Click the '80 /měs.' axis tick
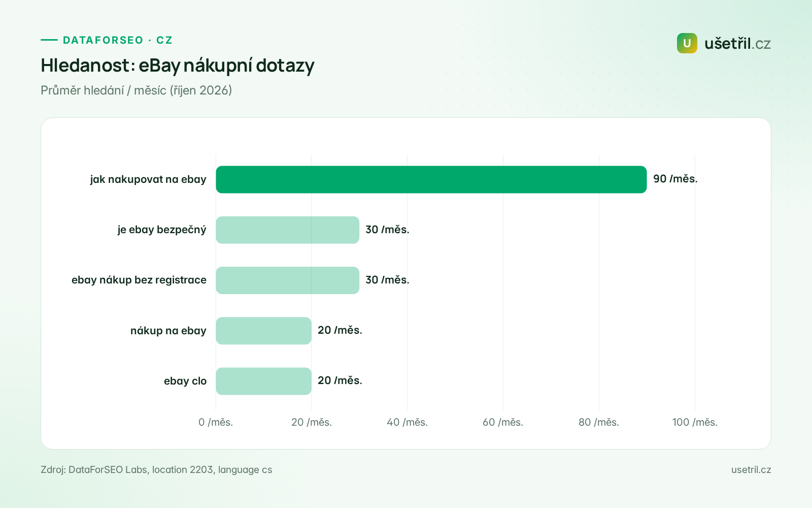 (x=599, y=422)
